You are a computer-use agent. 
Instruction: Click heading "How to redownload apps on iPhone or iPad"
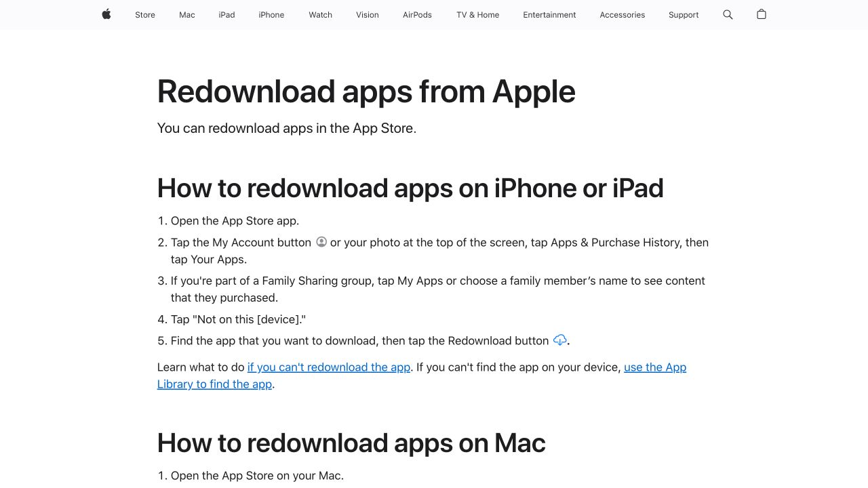coord(410,188)
